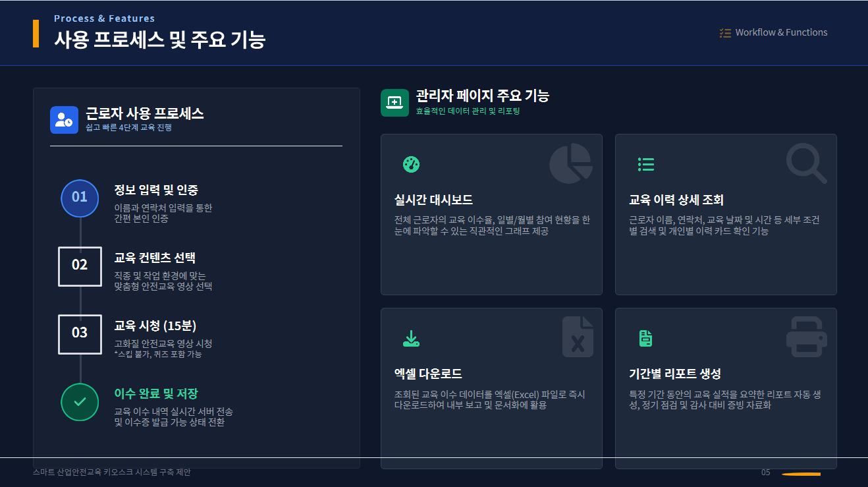Click the blue worker process user icon
The width and height of the screenshot is (868, 487).
64,120
